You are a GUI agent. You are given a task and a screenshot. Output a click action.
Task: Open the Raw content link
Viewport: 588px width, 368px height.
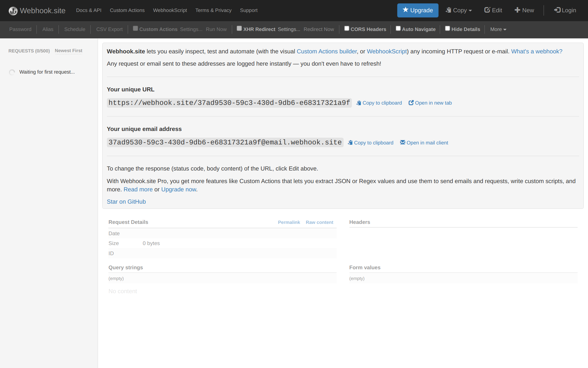[319, 222]
